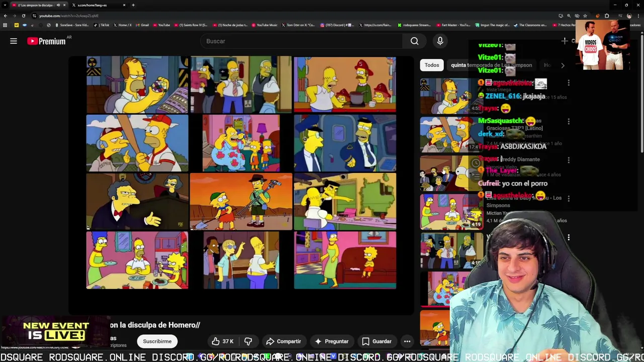The height and width of the screenshot is (362, 644).
Task: Open Home / X bookmark
Action: pos(123,25)
